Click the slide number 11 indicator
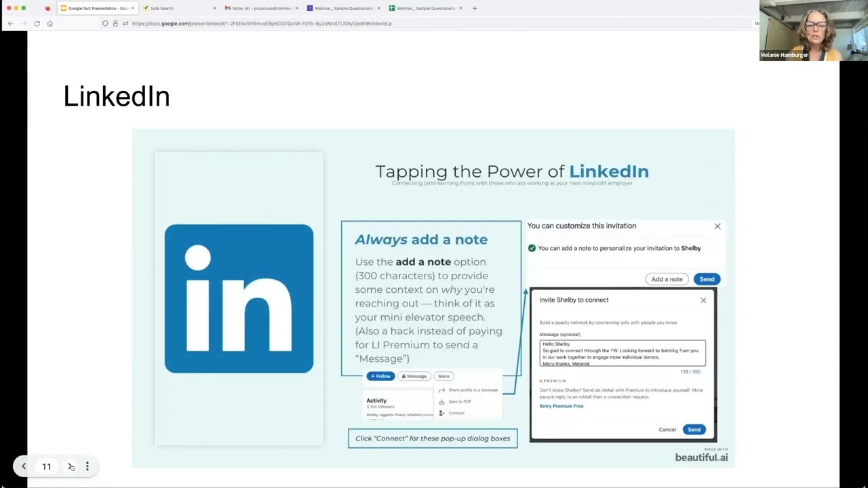The image size is (868, 488). (47, 466)
